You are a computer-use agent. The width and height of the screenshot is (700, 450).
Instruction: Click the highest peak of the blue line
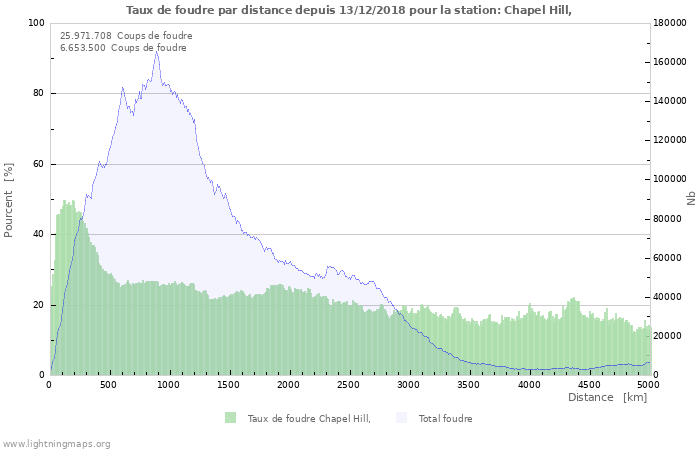pyautogui.click(x=157, y=52)
